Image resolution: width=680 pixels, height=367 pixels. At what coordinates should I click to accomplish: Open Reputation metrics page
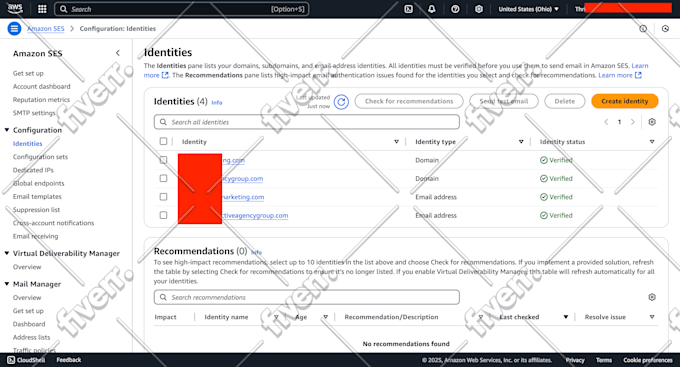pos(41,100)
